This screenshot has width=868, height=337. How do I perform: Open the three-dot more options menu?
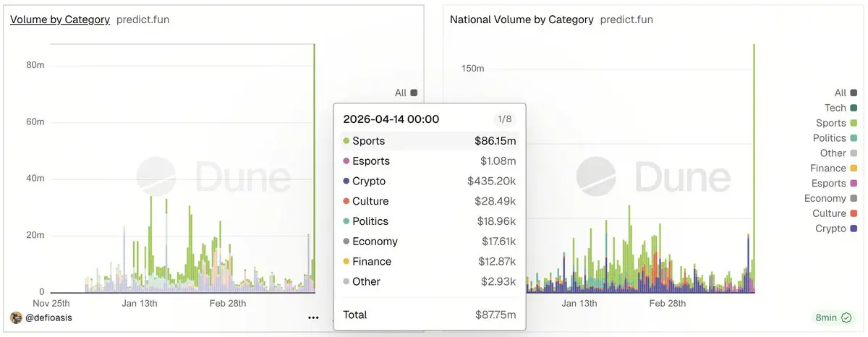coord(313,317)
